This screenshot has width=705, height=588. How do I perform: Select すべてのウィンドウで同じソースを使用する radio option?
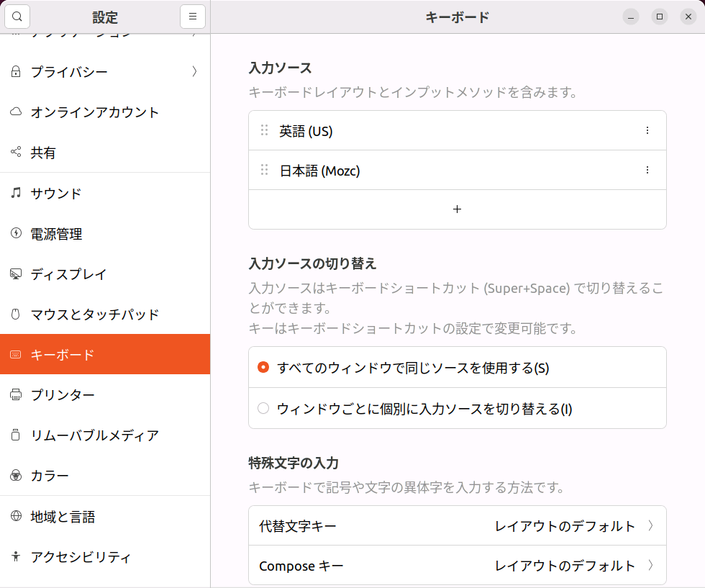[263, 368]
